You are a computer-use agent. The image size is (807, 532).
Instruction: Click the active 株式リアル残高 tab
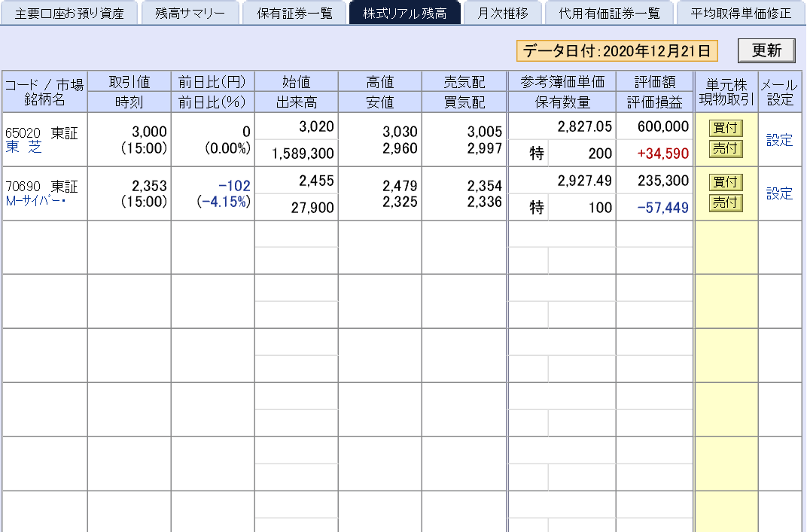405,12
